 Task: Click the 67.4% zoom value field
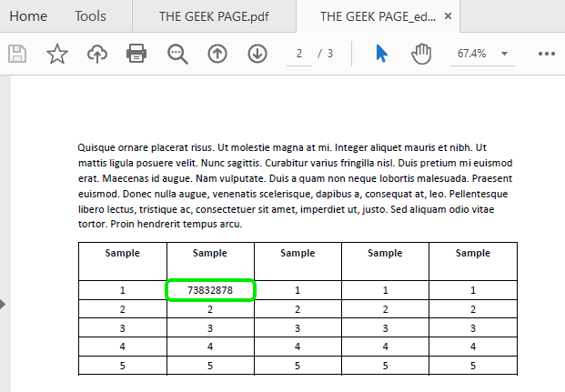coord(471,54)
